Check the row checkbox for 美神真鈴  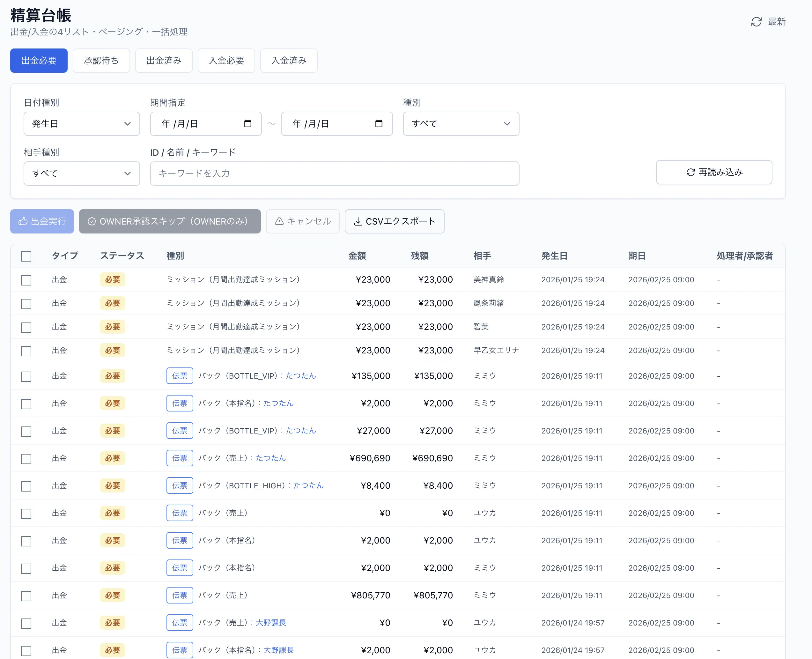[x=26, y=280]
